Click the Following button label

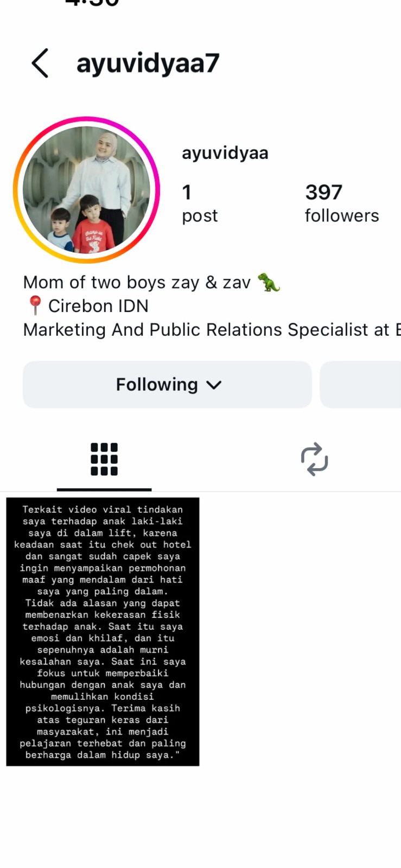pyautogui.click(x=157, y=385)
